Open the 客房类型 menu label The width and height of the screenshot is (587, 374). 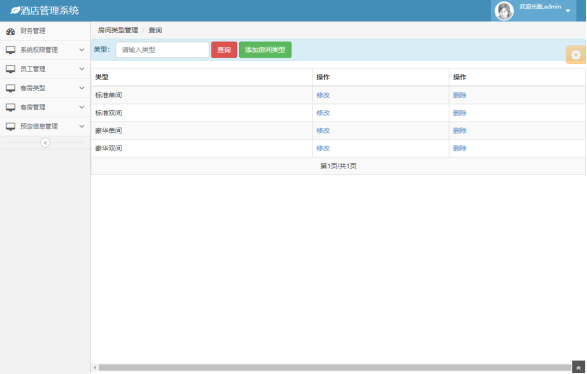pos(33,88)
